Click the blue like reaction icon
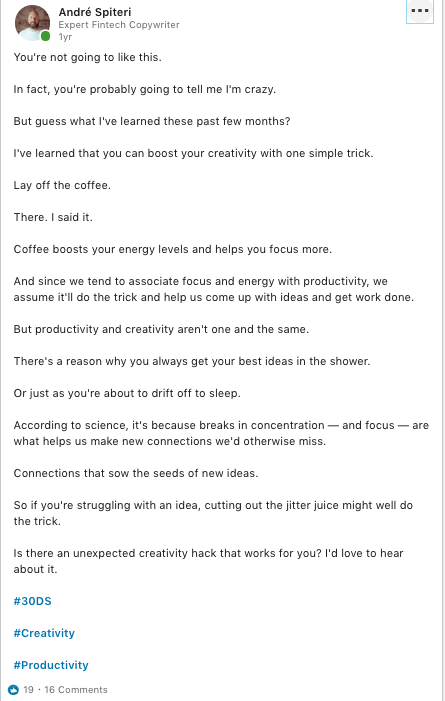Viewport: 445px width, 701px height. [13, 690]
